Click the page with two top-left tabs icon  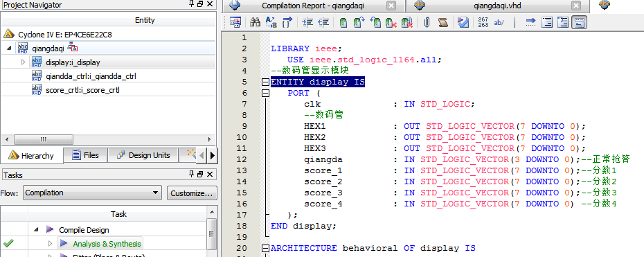pos(563,22)
